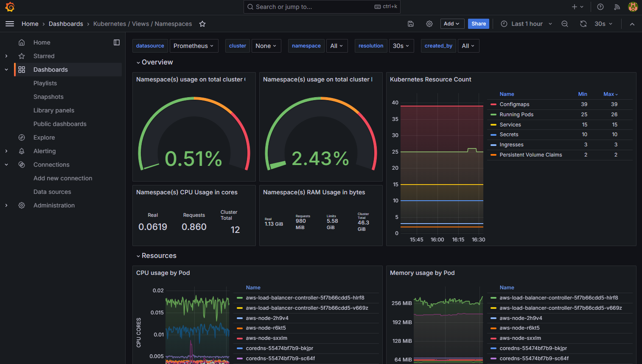Screen dimensions: 642x364
Task: Sort resource count legend by Name
Action: tap(507, 94)
